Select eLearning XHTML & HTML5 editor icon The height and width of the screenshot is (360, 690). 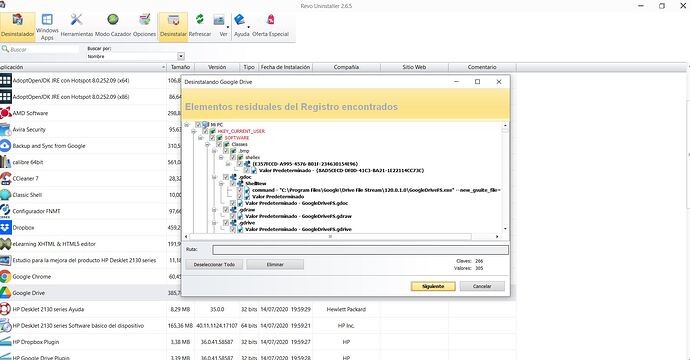[x=5, y=244]
